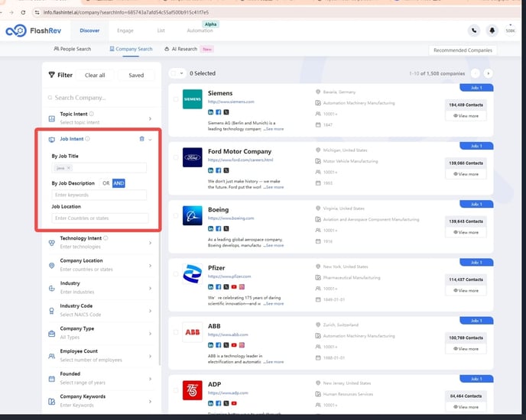The height and width of the screenshot is (420, 526).
Task: Select the Pfizer row checkbox
Action: (x=175, y=274)
